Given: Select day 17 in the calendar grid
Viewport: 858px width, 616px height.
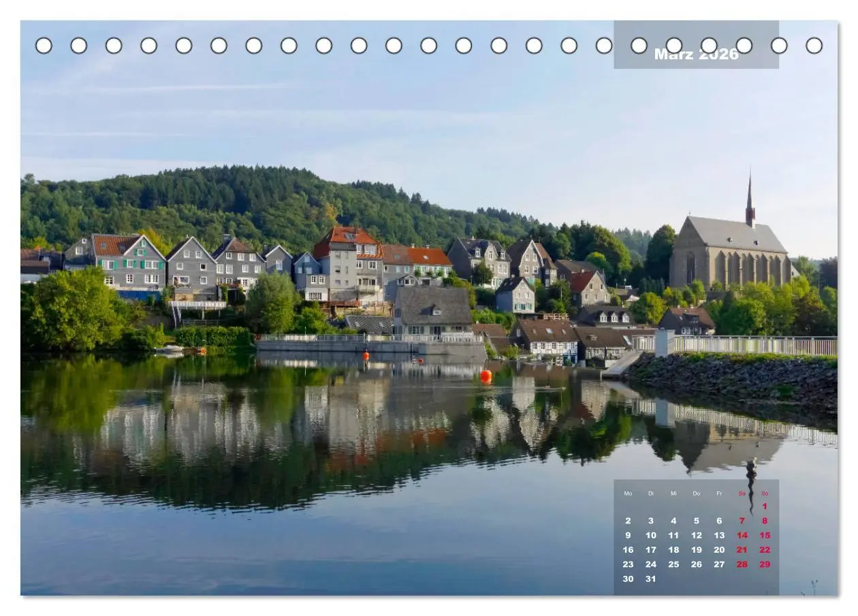Looking at the screenshot, I should coord(651,550).
